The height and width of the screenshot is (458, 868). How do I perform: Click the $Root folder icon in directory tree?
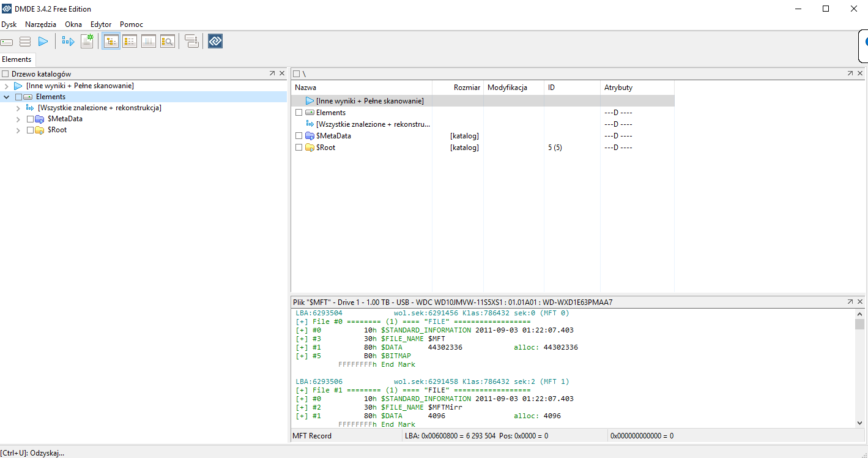pos(40,130)
